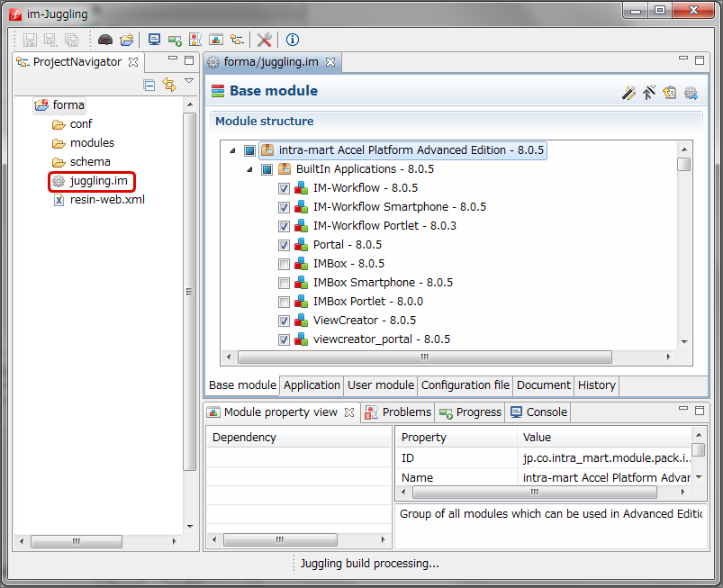Enable the IMBox Smartphone checkbox

coord(284,283)
